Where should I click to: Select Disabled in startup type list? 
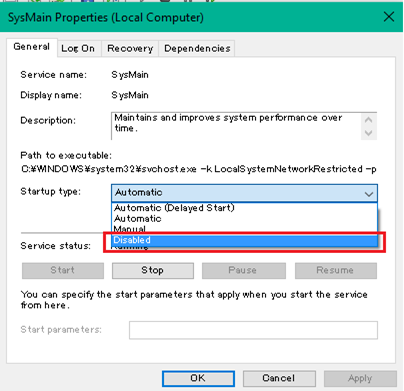[244, 240]
